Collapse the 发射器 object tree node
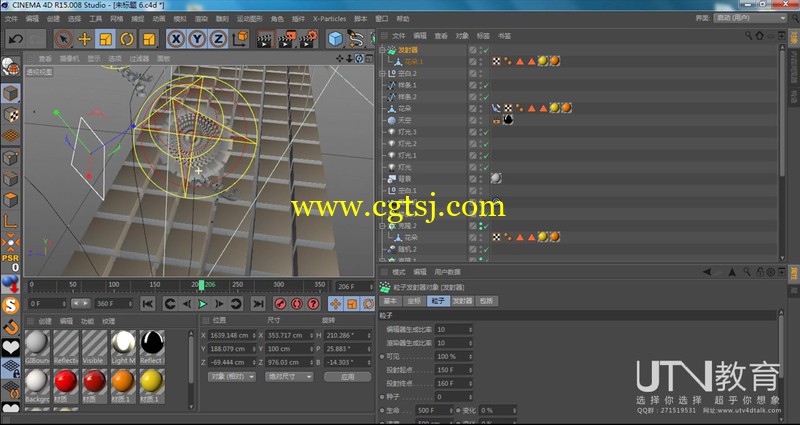This screenshot has width=800, height=425. [x=382, y=50]
